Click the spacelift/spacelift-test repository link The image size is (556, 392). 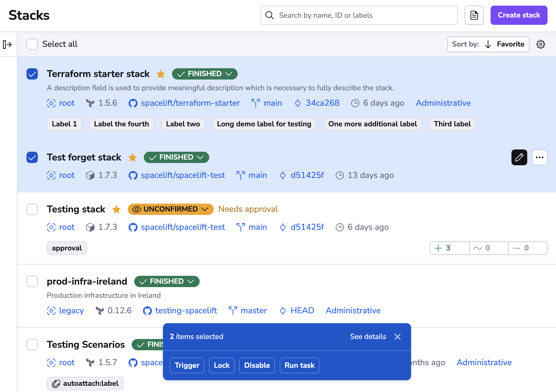pos(183,175)
